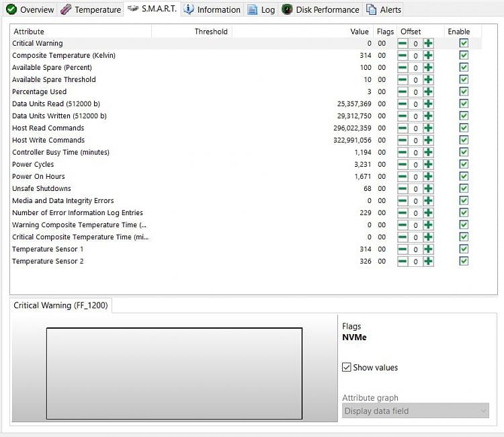504x437 pixels.
Task: Decrease offset of Available Spare (Percent)
Action: coord(403,67)
